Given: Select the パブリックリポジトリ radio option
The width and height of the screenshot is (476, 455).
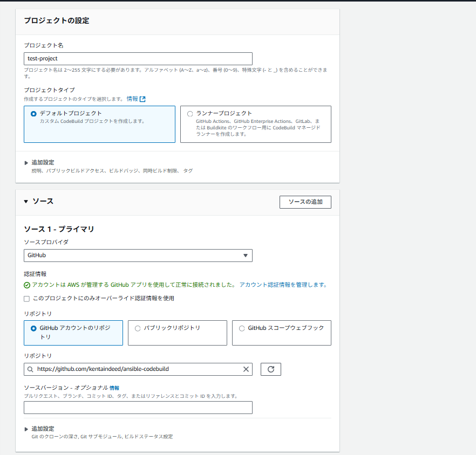Looking at the screenshot, I should point(138,328).
